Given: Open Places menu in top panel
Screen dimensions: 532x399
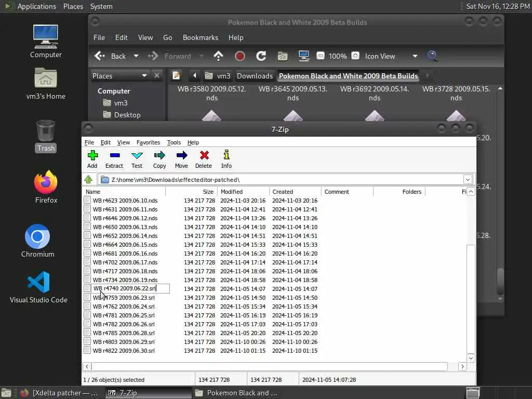Looking at the screenshot, I should (x=73, y=6).
